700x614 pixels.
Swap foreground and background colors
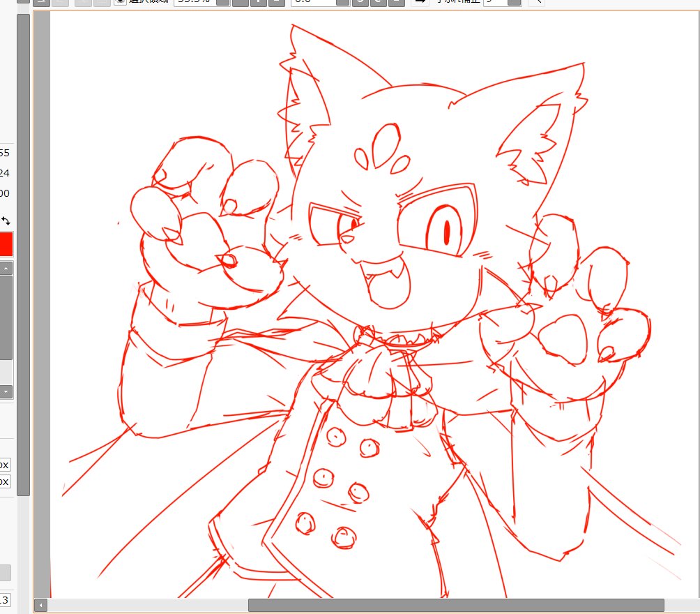pyautogui.click(x=6, y=220)
